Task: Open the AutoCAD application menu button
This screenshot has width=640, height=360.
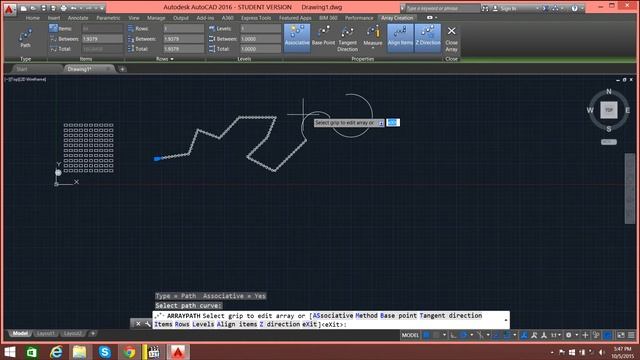Action: (9, 9)
